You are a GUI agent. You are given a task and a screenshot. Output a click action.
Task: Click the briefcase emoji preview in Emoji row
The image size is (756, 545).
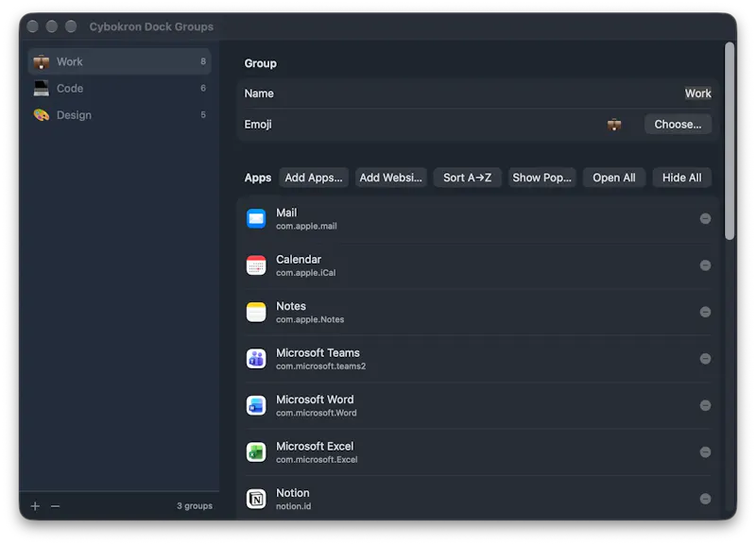pyautogui.click(x=613, y=125)
